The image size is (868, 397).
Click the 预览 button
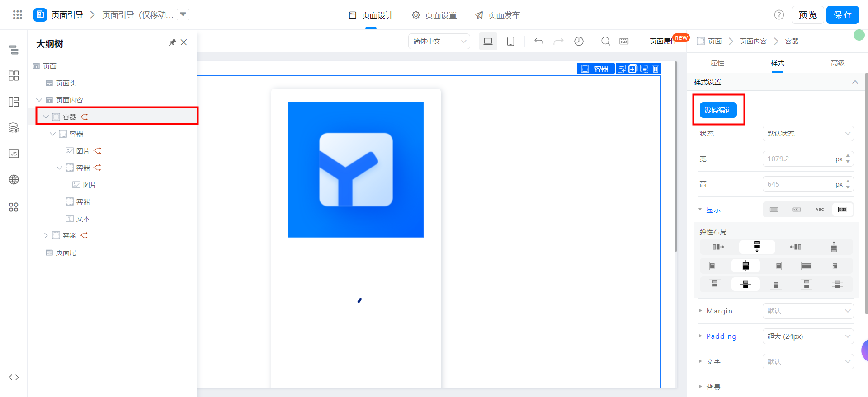pyautogui.click(x=807, y=15)
